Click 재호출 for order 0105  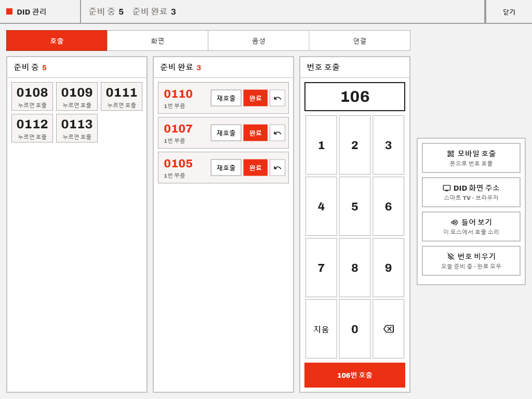(x=226, y=168)
